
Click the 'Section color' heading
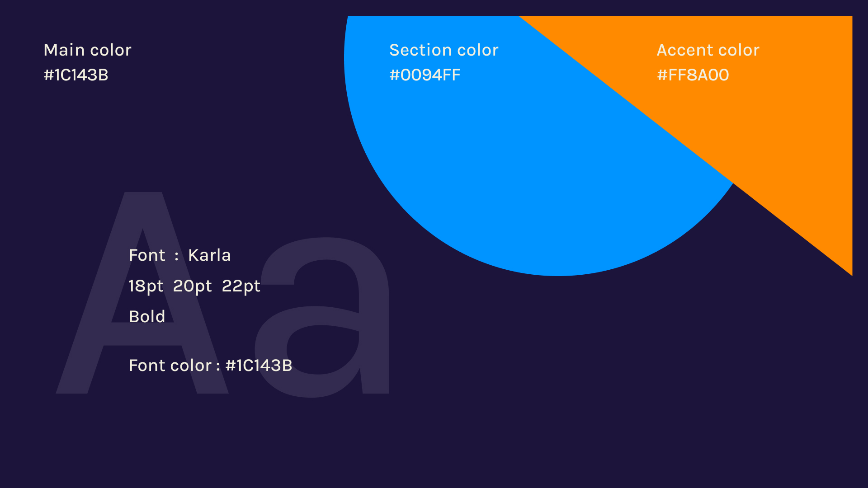(x=443, y=50)
